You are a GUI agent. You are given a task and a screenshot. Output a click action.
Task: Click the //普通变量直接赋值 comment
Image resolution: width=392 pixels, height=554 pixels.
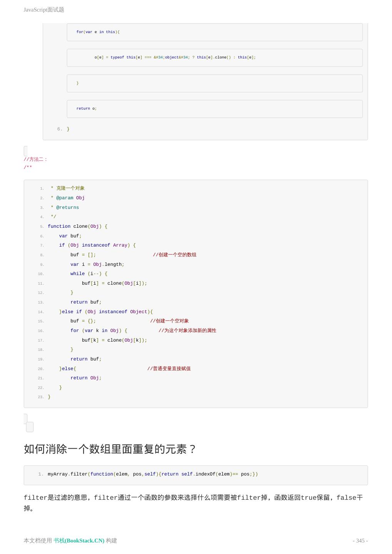tap(169, 369)
